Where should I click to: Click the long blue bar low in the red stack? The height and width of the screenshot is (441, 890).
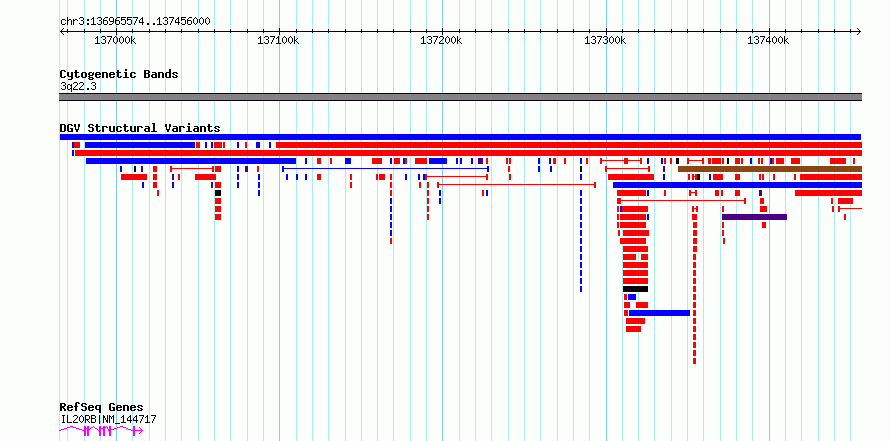[x=660, y=313]
